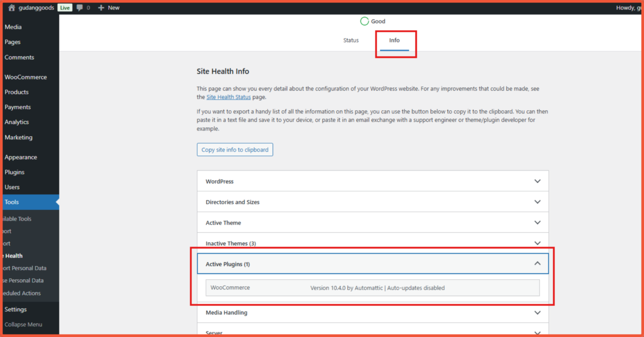Click the Collapse Menu arrow at sidebar bottom

(x=24, y=324)
